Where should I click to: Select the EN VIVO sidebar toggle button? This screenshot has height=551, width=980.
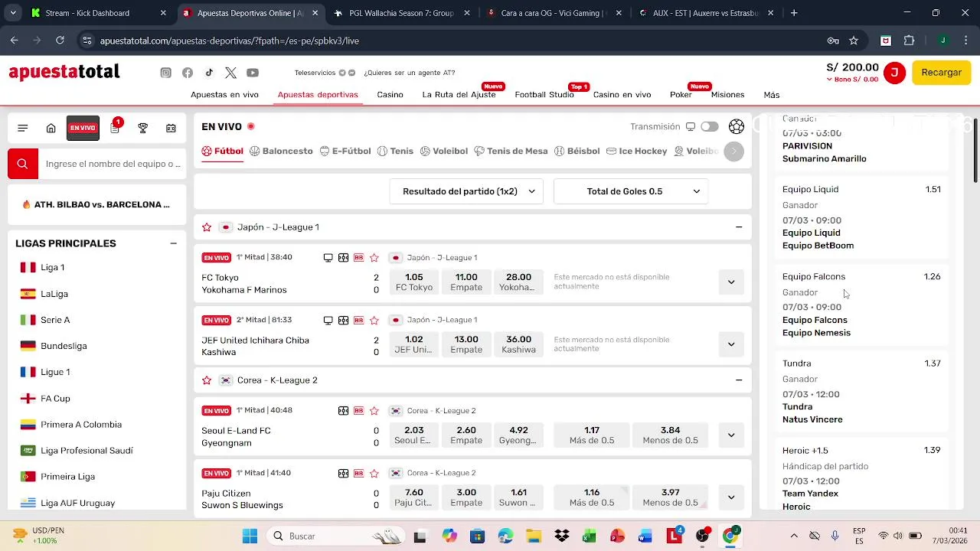pos(83,128)
